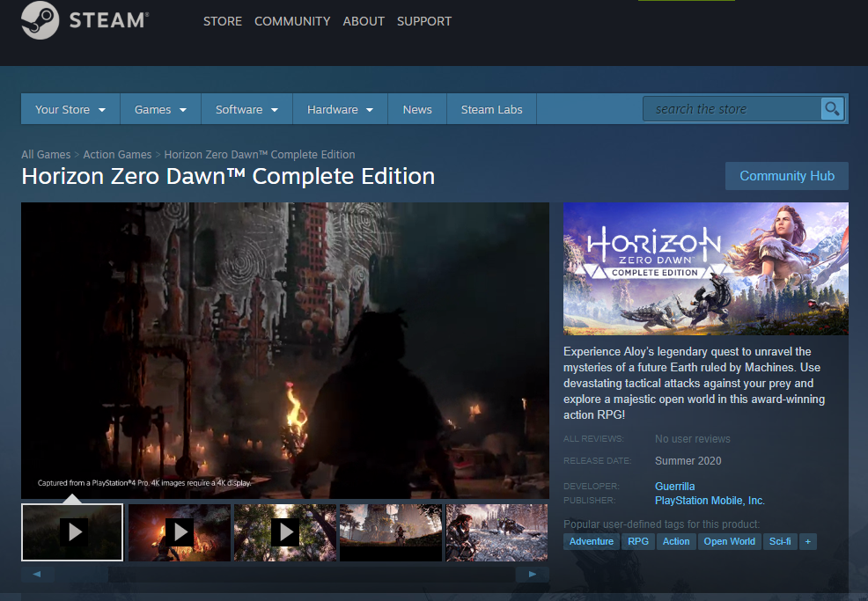This screenshot has width=868, height=601.
Task: Click the media strip scrollbar handle
Action: coord(81,575)
